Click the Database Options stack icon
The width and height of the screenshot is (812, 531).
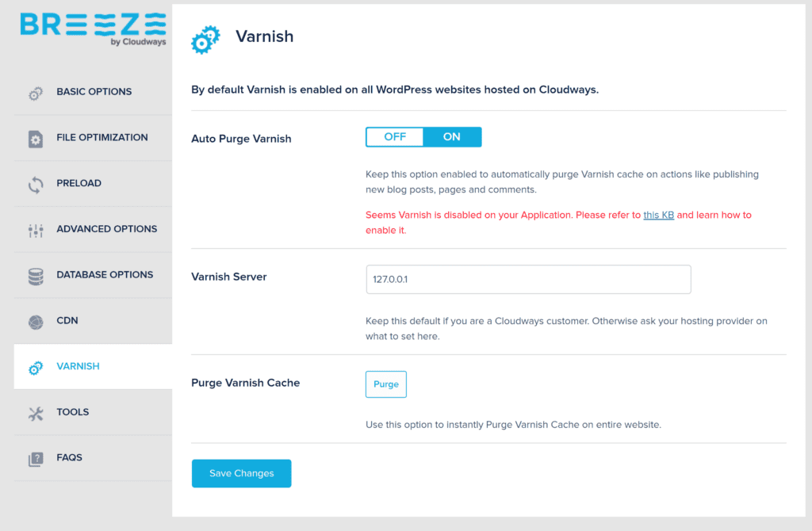(36, 277)
